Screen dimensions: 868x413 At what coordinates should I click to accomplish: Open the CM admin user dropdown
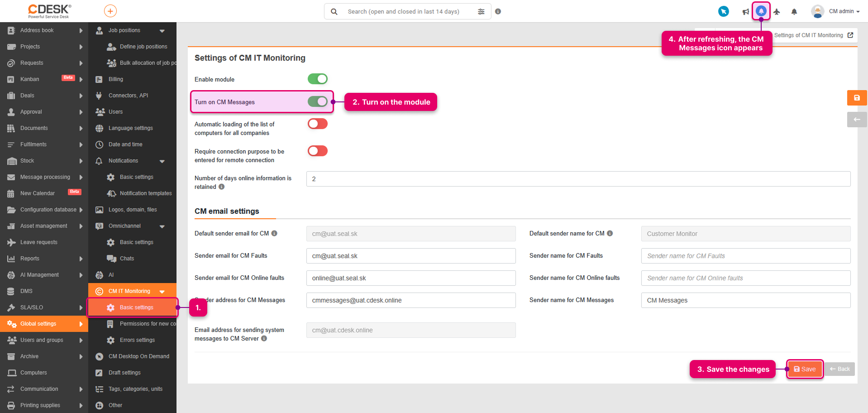(x=836, y=11)
